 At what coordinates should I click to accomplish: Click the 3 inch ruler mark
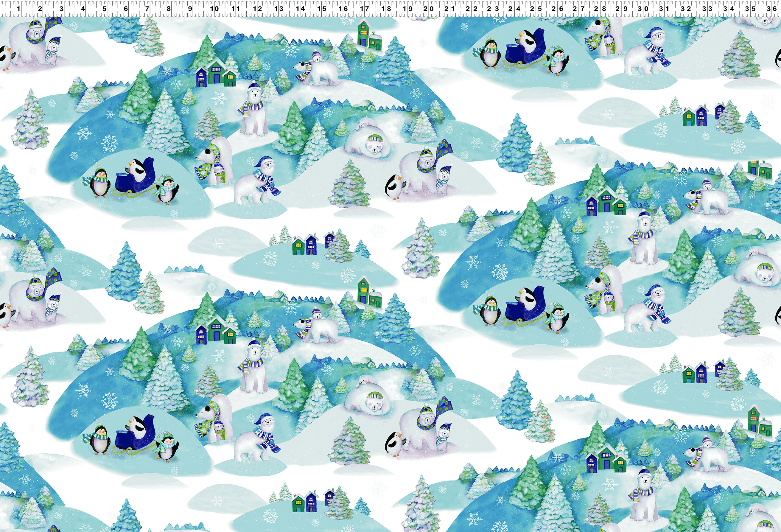tap(61, 9)
